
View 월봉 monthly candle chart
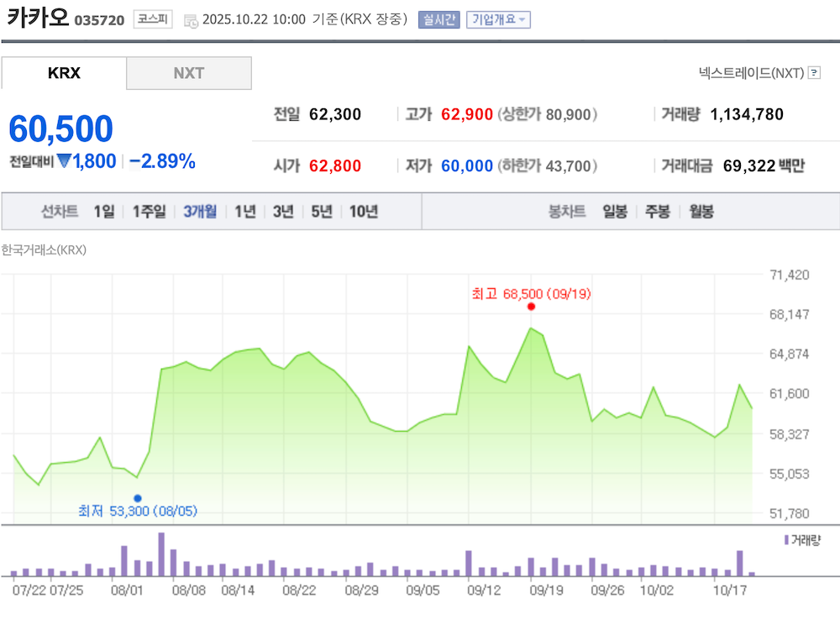(701, 212)
